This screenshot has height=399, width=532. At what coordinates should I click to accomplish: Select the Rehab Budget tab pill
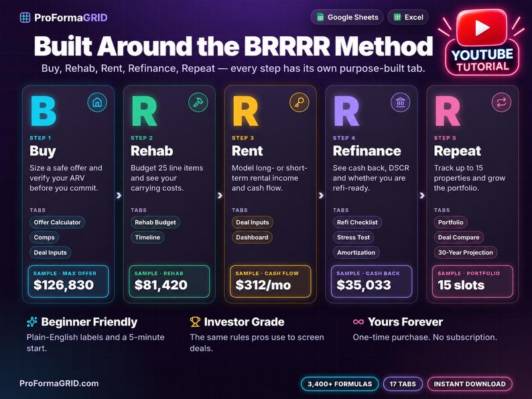[x=155, y=222]
